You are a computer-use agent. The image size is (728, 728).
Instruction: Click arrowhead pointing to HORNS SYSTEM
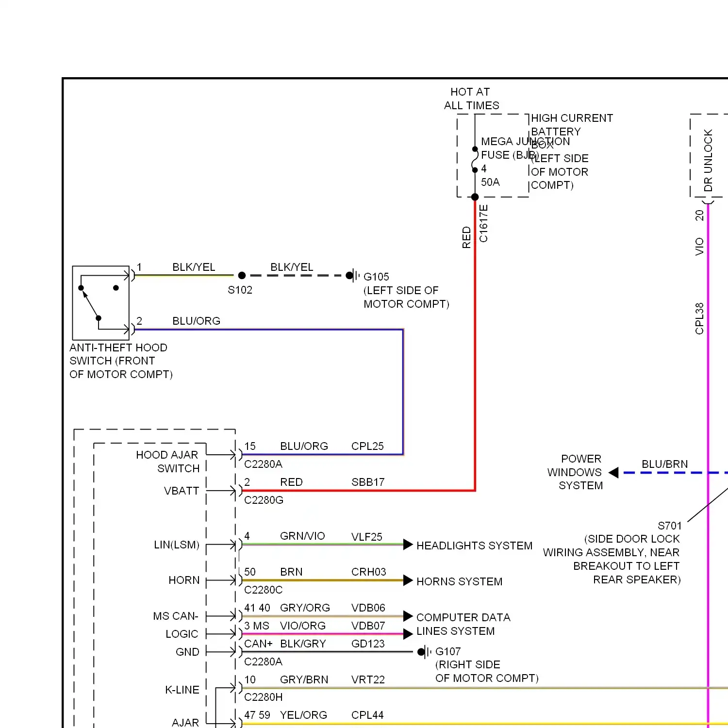pyautogui.click(x=408, y=580)
